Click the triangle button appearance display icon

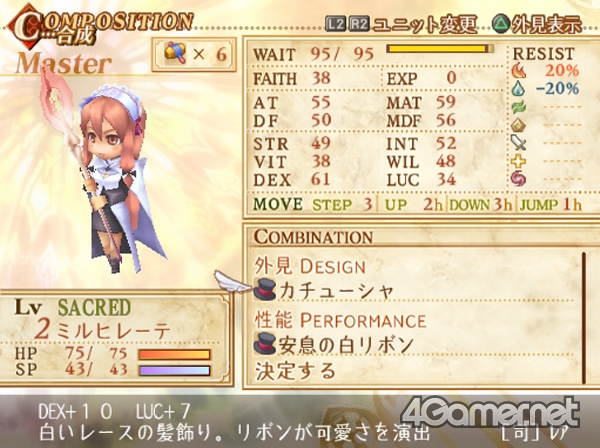pos(501,24)
